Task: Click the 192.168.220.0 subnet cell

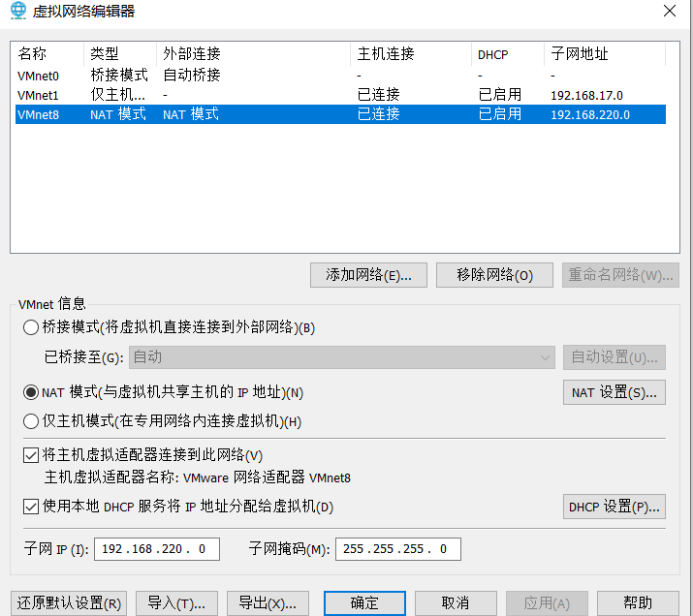Action: tap(590, 115)
